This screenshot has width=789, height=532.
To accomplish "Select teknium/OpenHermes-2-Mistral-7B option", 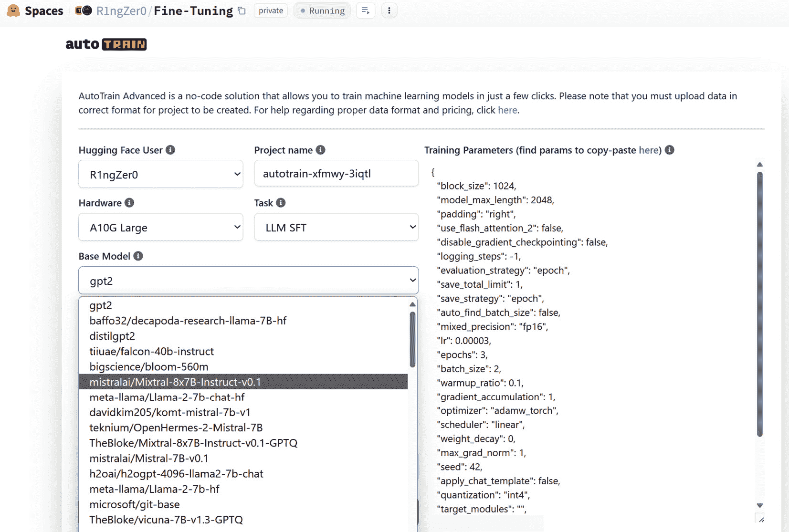I will pyautogui.click(x=243, y=428).
